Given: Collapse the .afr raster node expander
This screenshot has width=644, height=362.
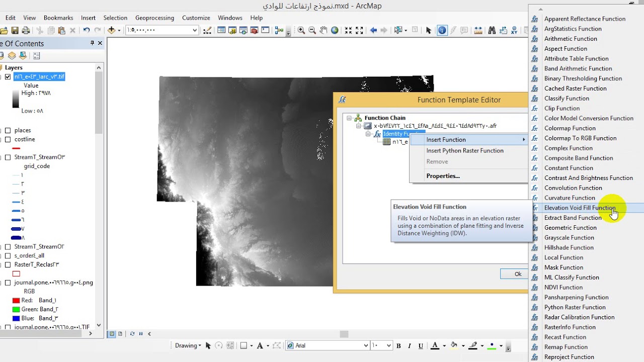Looking at the screenshot, I should 359,126.
